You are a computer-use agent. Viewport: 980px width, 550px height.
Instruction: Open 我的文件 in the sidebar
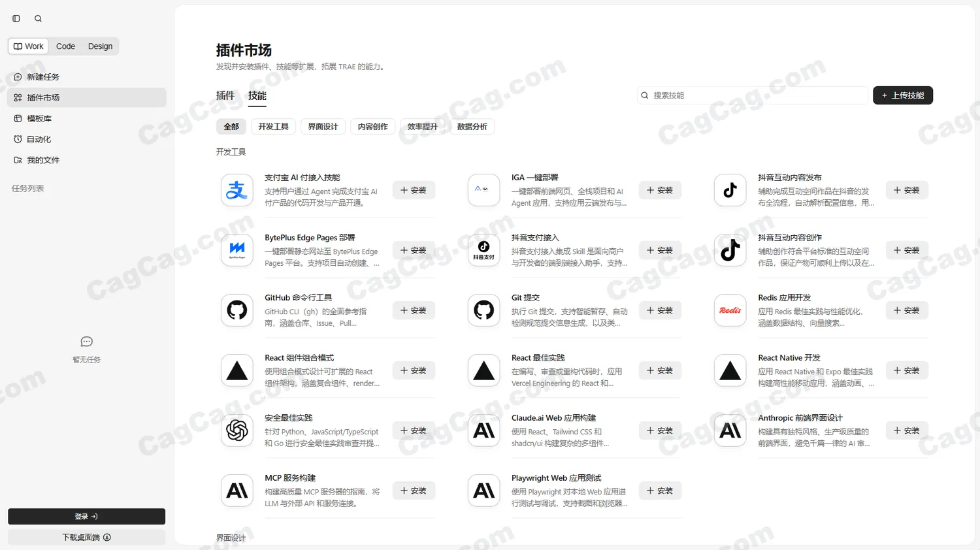[x=87, y=160]
